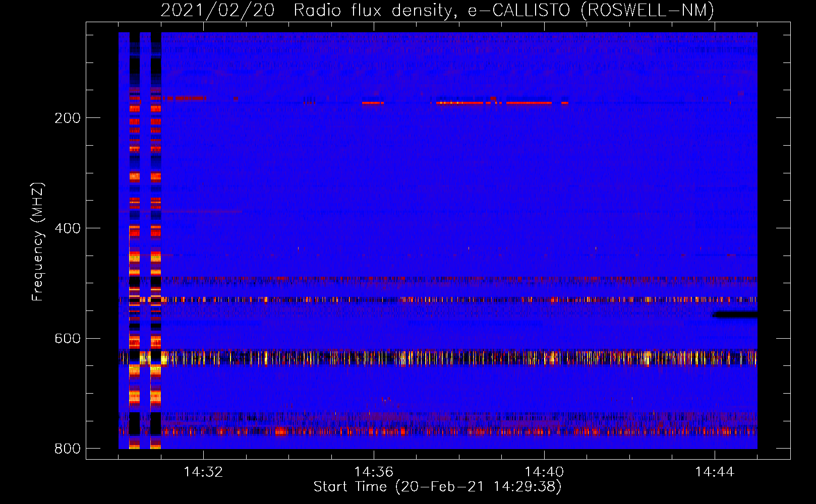
Task: Click the plot title 'Radio flux density, e-CALLISTO (ROSWELL-NM)'
Action: coord(504,10)
